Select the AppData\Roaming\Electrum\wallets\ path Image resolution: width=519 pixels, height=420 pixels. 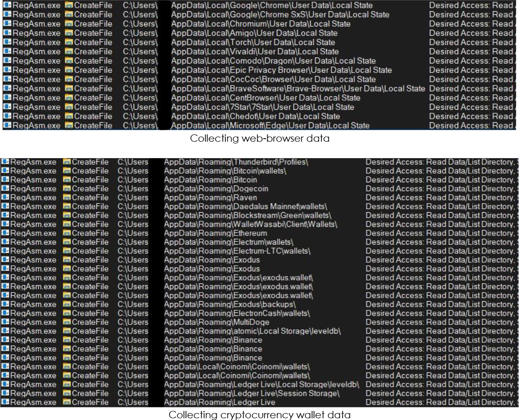[229, 242]
